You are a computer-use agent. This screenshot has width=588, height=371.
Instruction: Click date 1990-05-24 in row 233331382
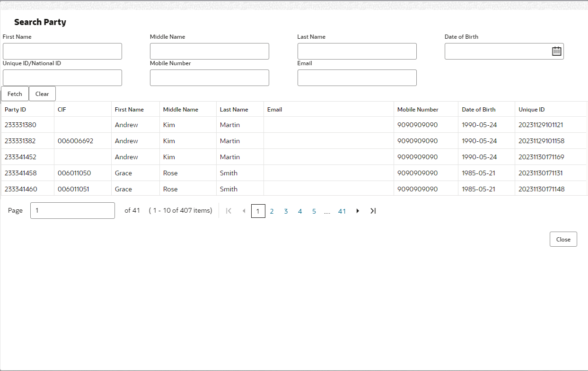(479, 141)
